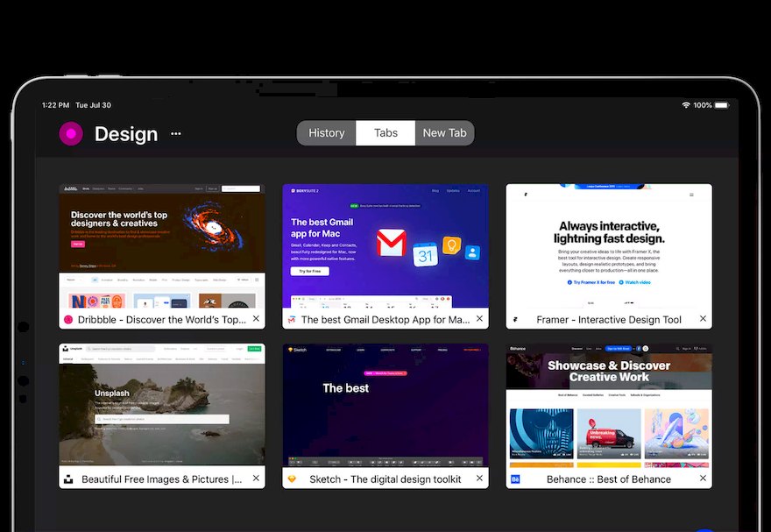Open the New Tab segment
The image size is (771, 532).
(x=444, y=132)
